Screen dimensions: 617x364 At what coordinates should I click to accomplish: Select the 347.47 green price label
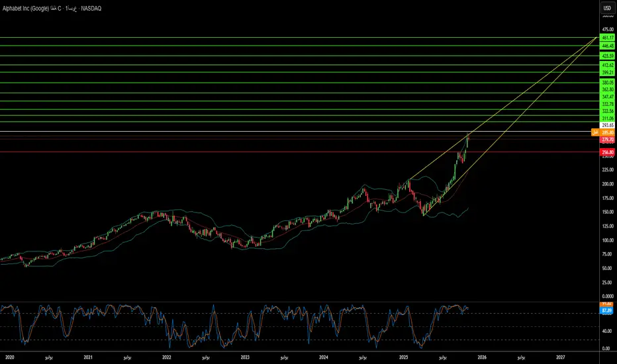[x=607, y=97]
